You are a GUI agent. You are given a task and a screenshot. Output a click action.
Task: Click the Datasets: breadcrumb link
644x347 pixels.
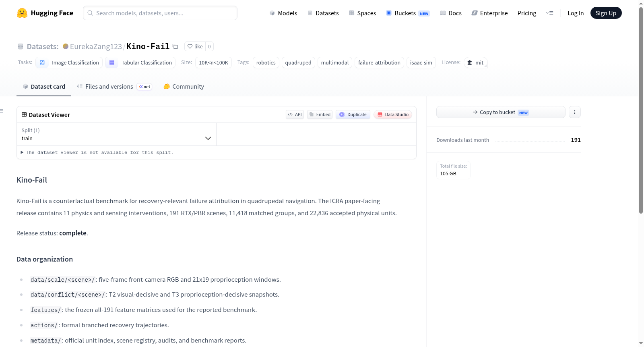[x=43, y=46]
